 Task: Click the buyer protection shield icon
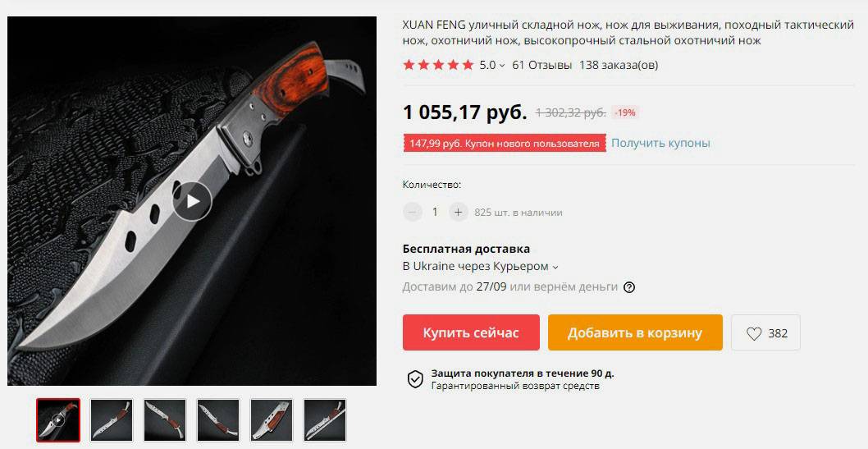coord(415,379)
